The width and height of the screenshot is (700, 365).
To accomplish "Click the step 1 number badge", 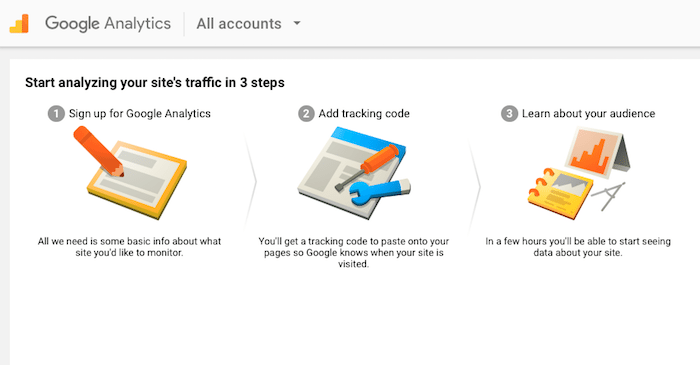I will (56, 114).
